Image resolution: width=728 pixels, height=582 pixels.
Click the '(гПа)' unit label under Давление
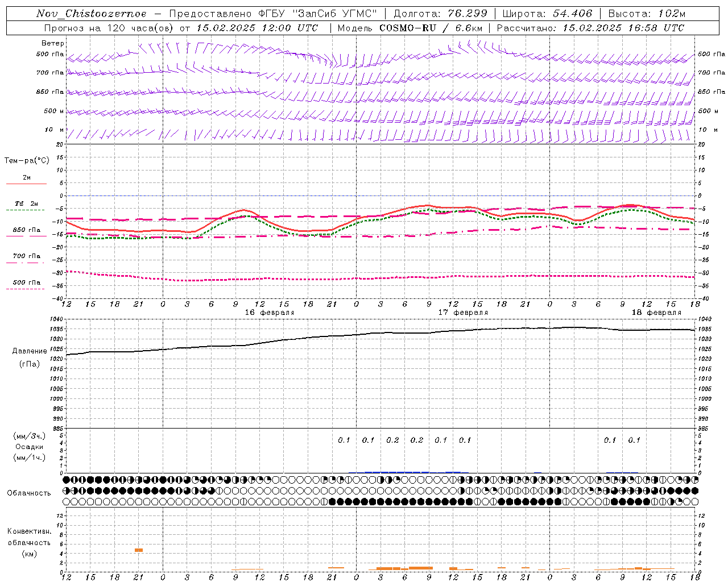coord(30,364)
